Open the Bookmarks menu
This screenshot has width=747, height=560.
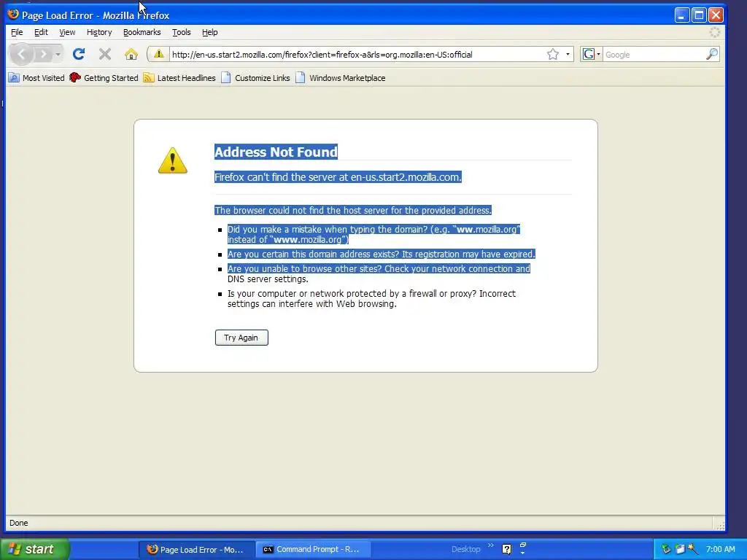click(142, 32)
